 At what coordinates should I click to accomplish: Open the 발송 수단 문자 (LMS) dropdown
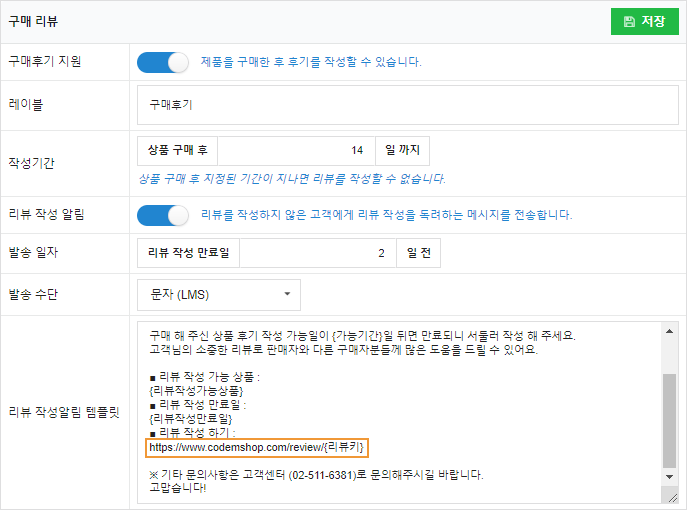coord(218,294)
